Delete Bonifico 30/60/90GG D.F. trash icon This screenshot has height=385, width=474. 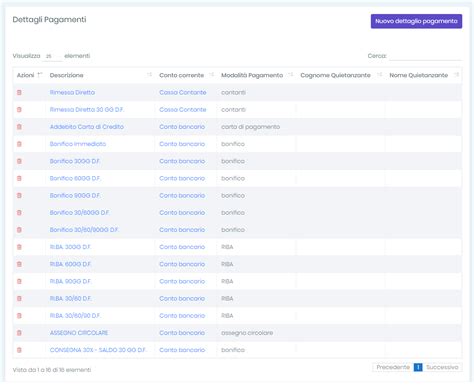point(19,230)
